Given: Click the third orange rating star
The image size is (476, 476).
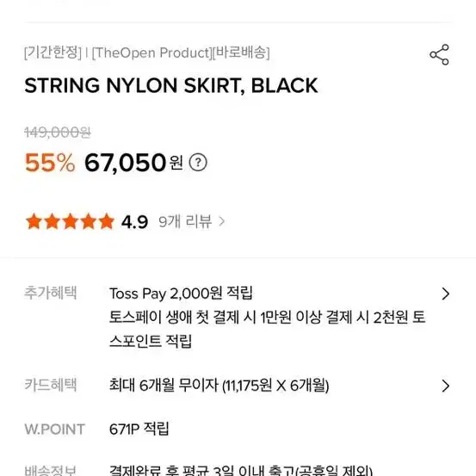Looking at the screenshot, I should [70, 221].
